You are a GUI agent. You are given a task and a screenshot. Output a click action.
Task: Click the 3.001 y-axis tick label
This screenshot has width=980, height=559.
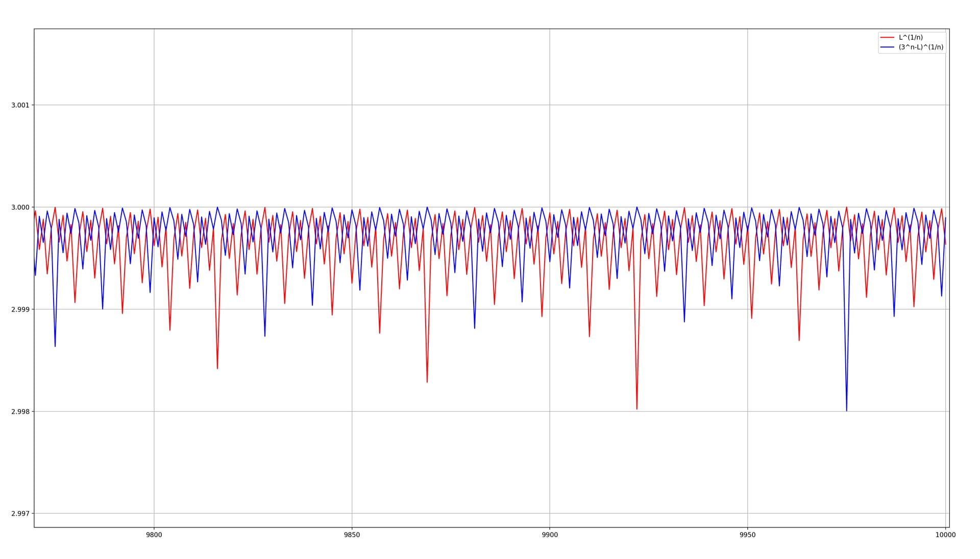(19, 105)
